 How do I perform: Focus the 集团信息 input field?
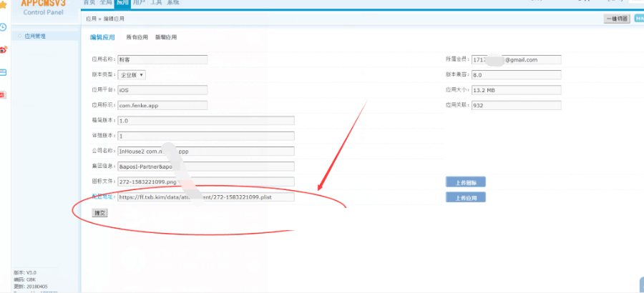click(206, 167)
